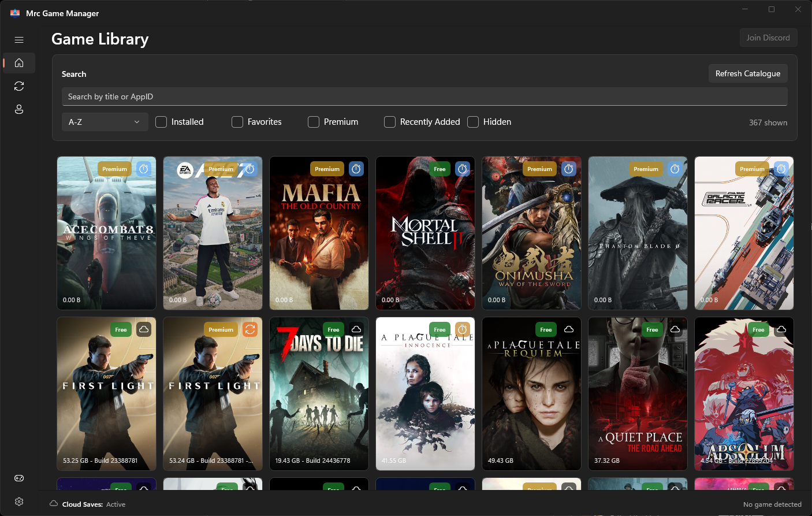The image size is (812, 516).
Task: Open A Quiet Place The Road Ahead card
Action: [x=638, y=394]
